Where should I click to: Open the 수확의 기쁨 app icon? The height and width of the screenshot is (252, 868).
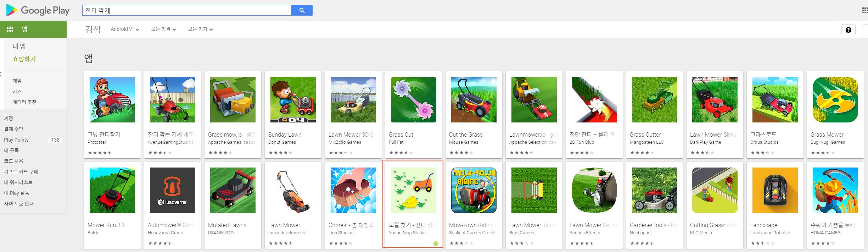(x=835, y=190)
